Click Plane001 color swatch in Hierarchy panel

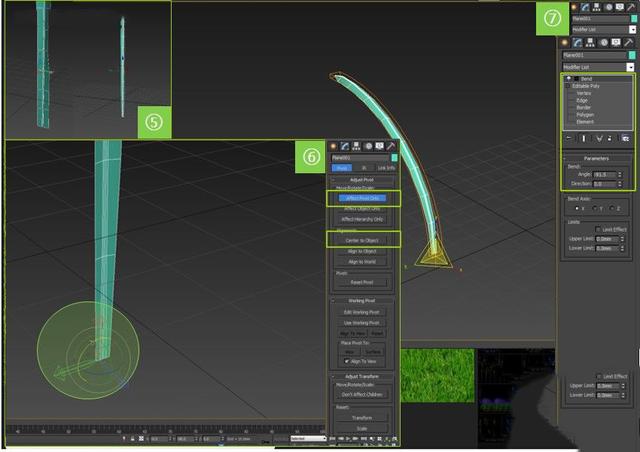click(x=394, y=158)
